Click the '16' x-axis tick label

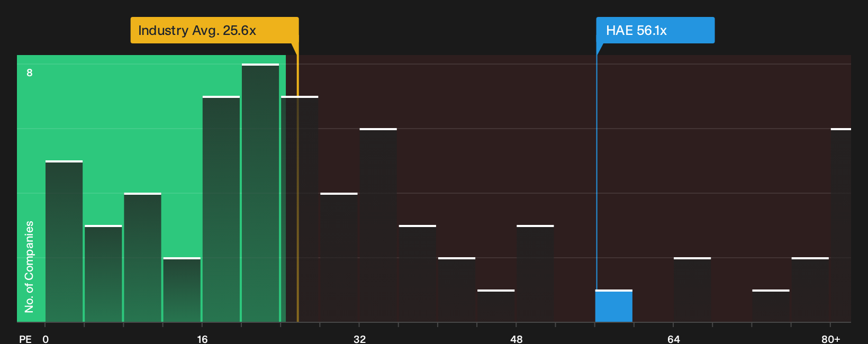pyautogui.click(x=202, y=339)
